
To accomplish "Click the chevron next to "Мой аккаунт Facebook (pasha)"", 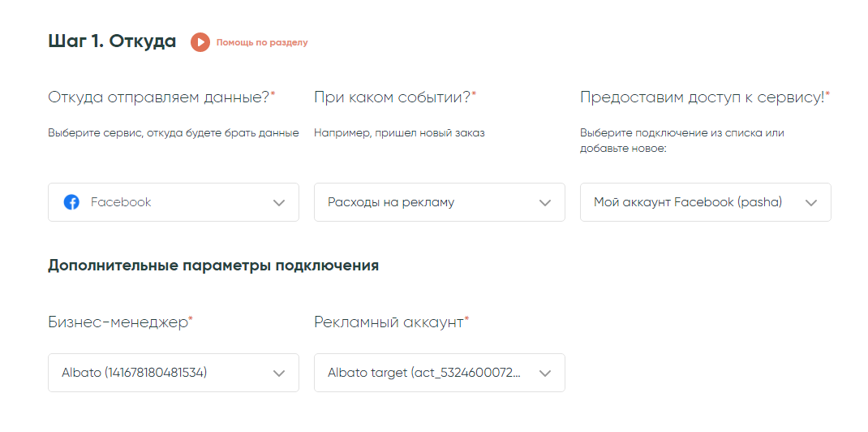I will (811, 202).
